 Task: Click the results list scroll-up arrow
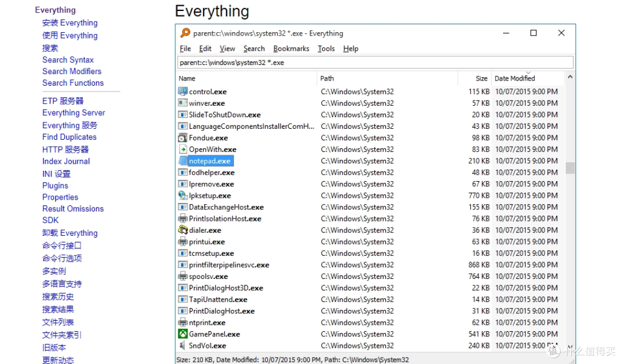tap(570, 77)
